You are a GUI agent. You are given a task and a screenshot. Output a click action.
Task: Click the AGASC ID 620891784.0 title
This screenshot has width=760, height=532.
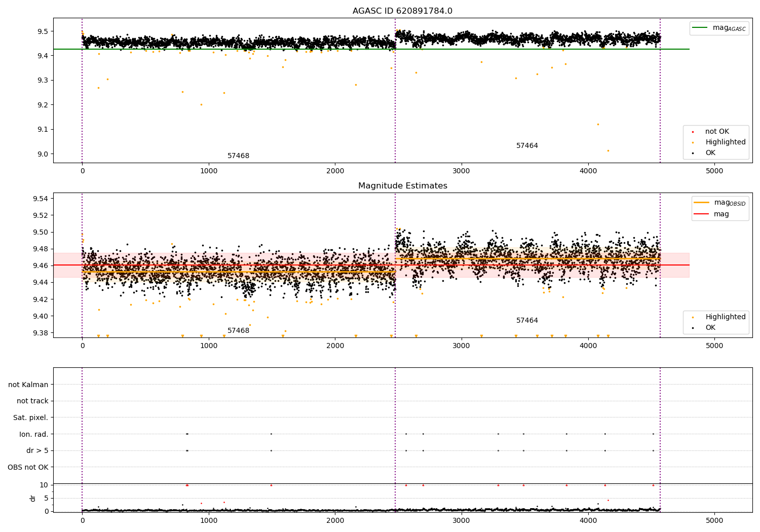point(402,11)
